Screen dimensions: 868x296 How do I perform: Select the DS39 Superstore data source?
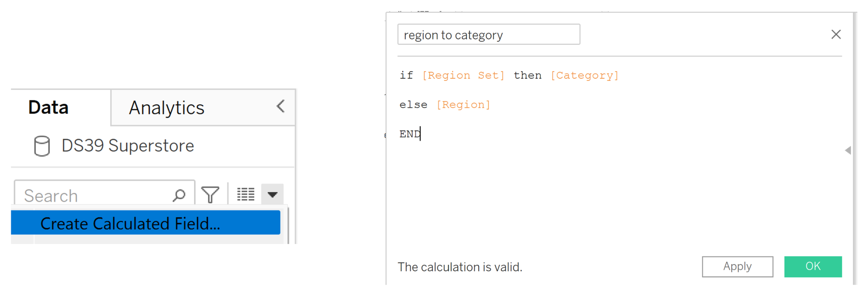tap(128, 146)
